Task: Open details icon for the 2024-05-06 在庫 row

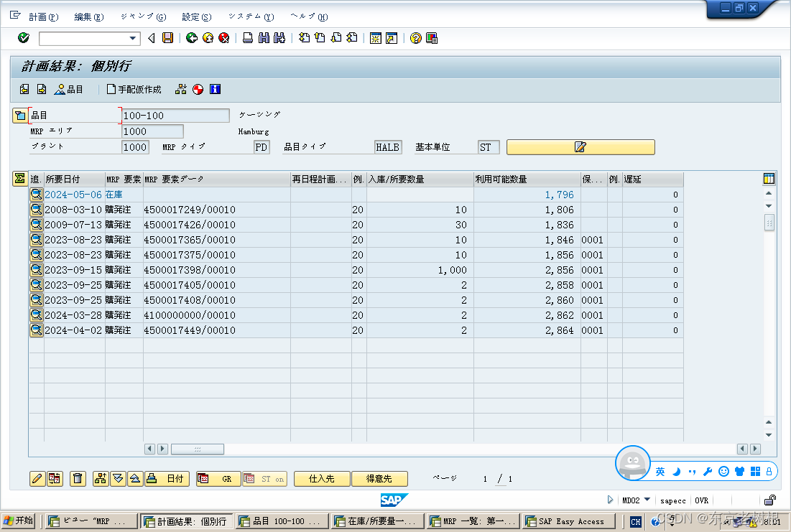Action: click(37, 194)
